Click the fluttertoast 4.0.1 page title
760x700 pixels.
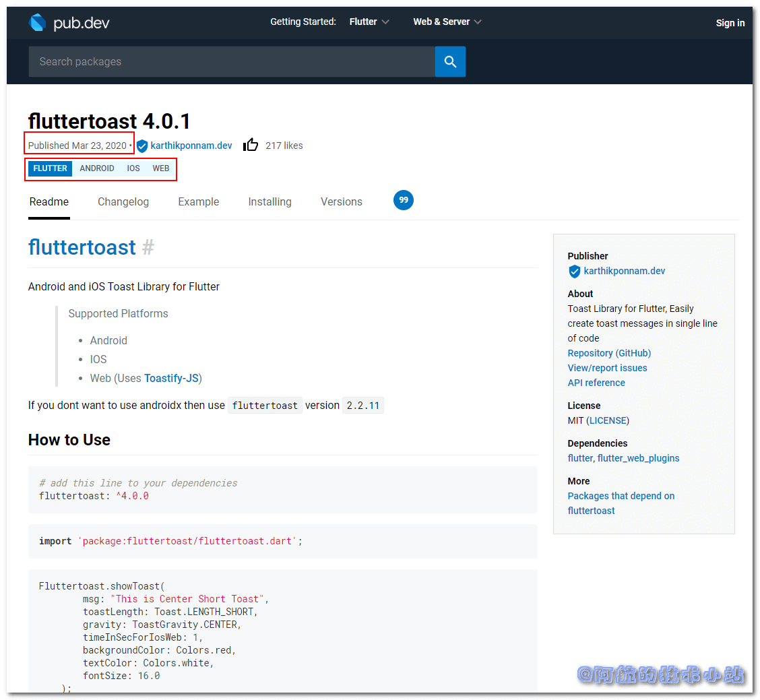109,121
